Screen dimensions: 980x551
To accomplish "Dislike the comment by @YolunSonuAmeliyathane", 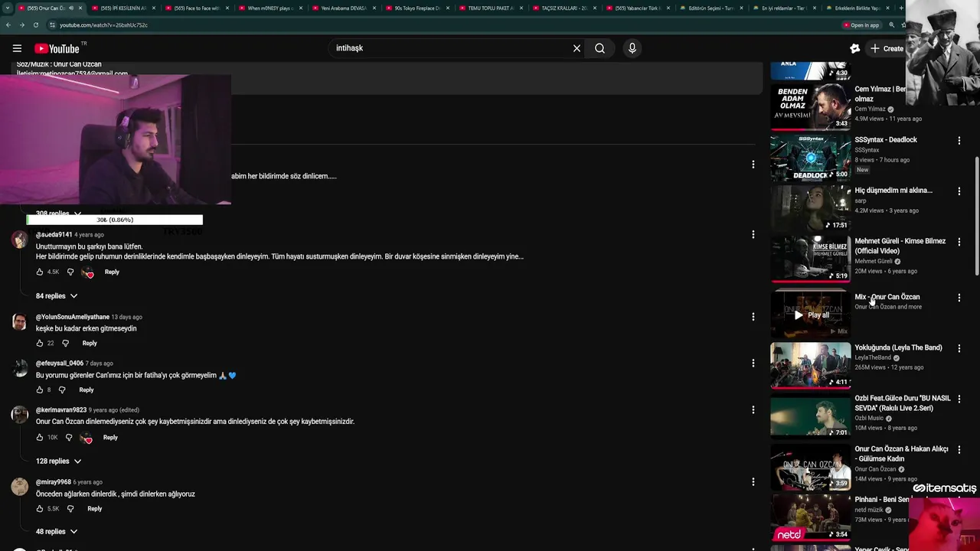I will 65,343.
